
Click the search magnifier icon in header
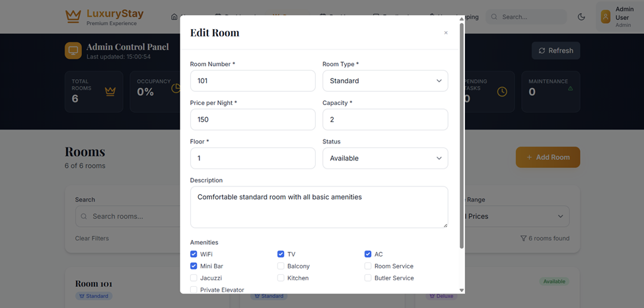pos(494,17)
